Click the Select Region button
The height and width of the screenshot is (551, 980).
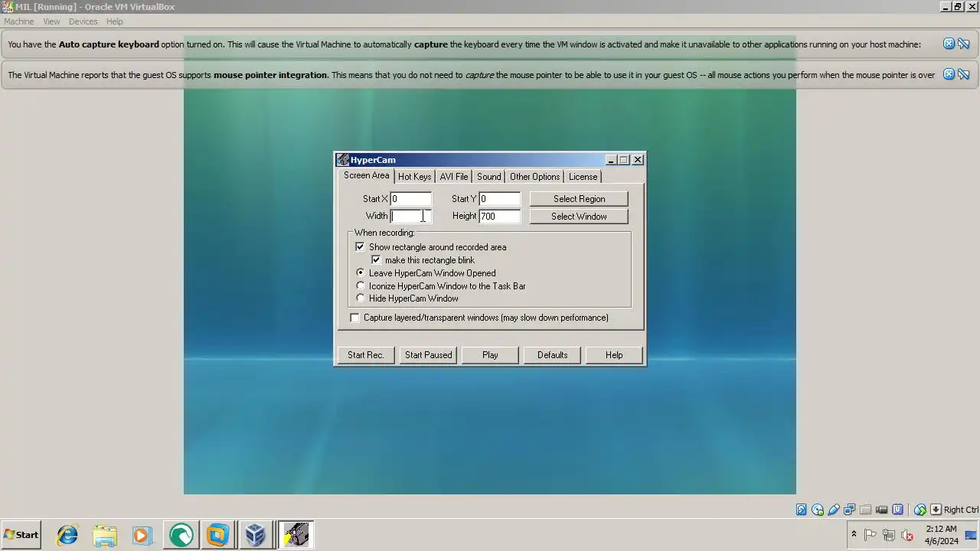coord(579,199)
